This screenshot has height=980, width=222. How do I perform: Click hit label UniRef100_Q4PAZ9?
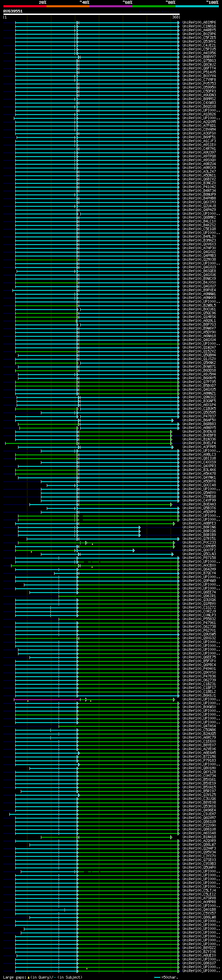tap(199, 210)
